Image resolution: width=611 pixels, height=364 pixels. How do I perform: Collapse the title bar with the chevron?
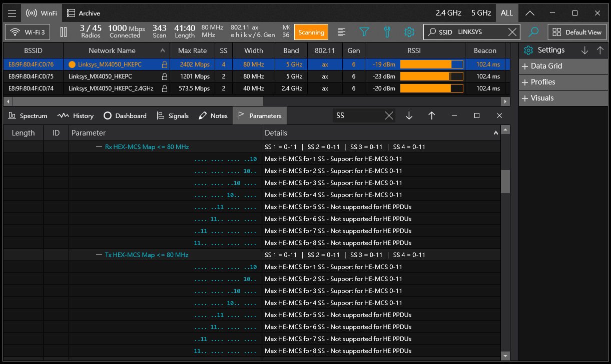[x=529, y=13]
